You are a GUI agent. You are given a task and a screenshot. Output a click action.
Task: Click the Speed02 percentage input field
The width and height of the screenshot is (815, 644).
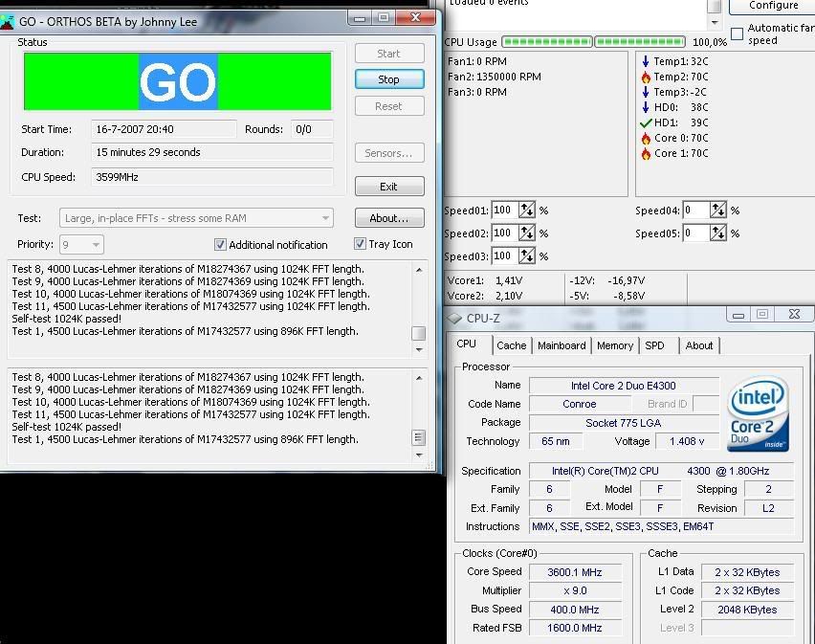(505, 233)
